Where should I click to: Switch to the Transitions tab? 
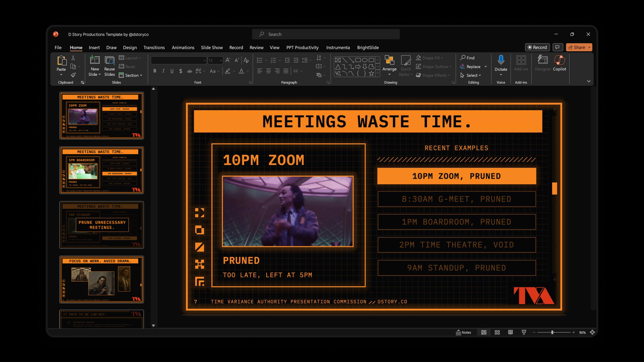(154, 47)
